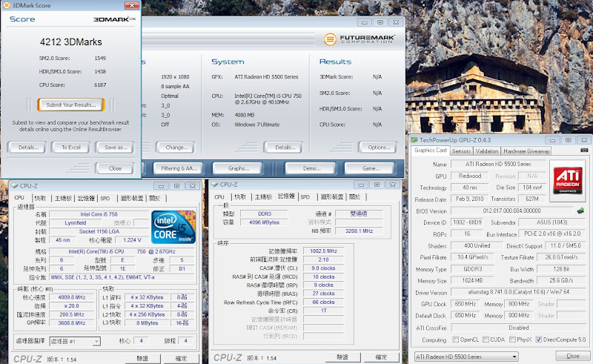Viewport: 593px width, 364px height.
Task: Click the Game button in 3DMark
Action: coord(369,168)
